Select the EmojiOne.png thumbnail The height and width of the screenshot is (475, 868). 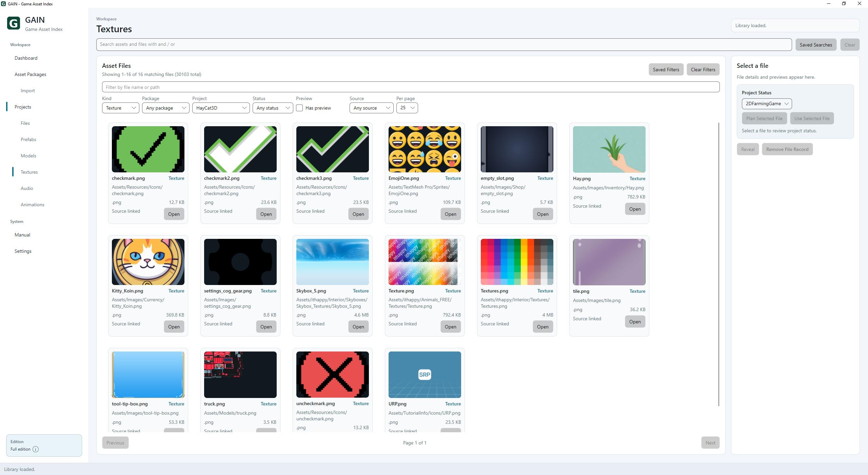coord(425,149)
